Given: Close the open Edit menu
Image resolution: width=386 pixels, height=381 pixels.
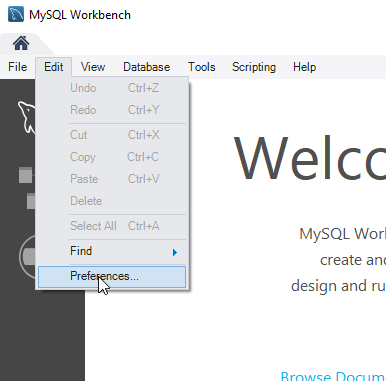Looking at the screenshot, I should [x=54, y=67].
